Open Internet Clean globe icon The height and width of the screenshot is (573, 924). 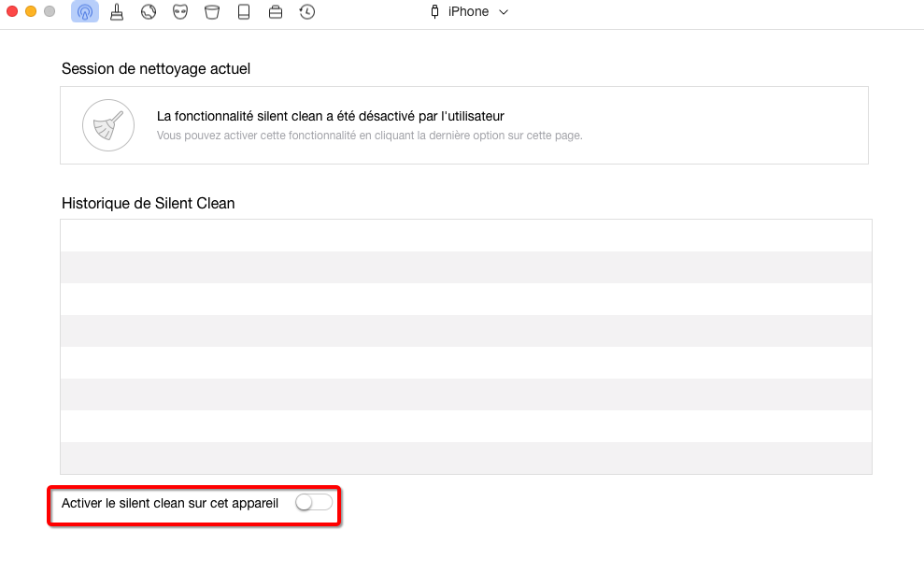tap(149, 12)
